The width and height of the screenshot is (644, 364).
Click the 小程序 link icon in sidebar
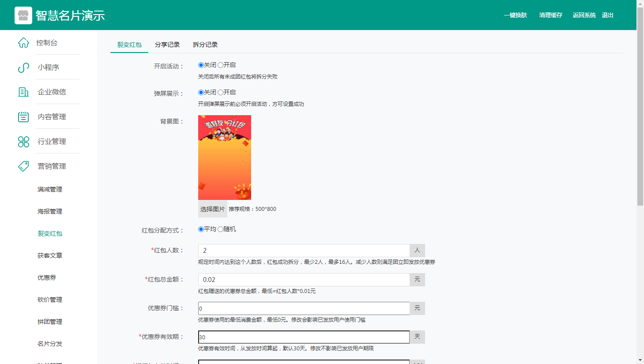coord(23,68)
